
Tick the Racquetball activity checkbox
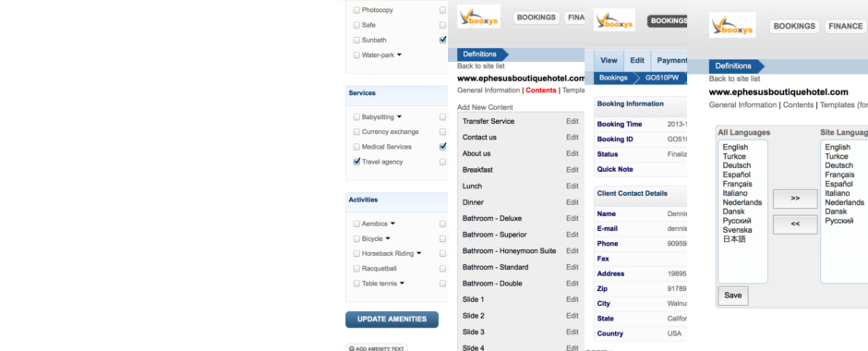(356, 269)
